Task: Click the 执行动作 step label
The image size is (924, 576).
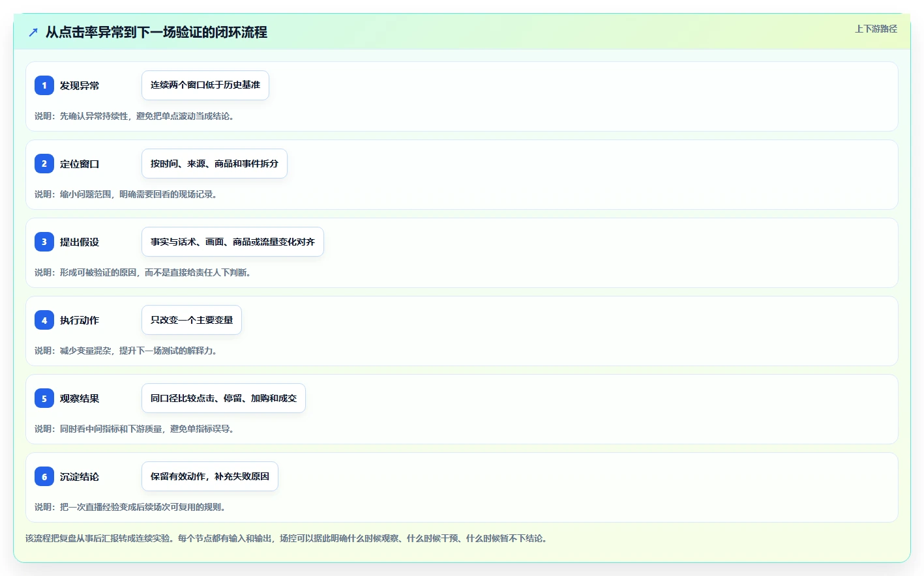Action: [80, 320]
